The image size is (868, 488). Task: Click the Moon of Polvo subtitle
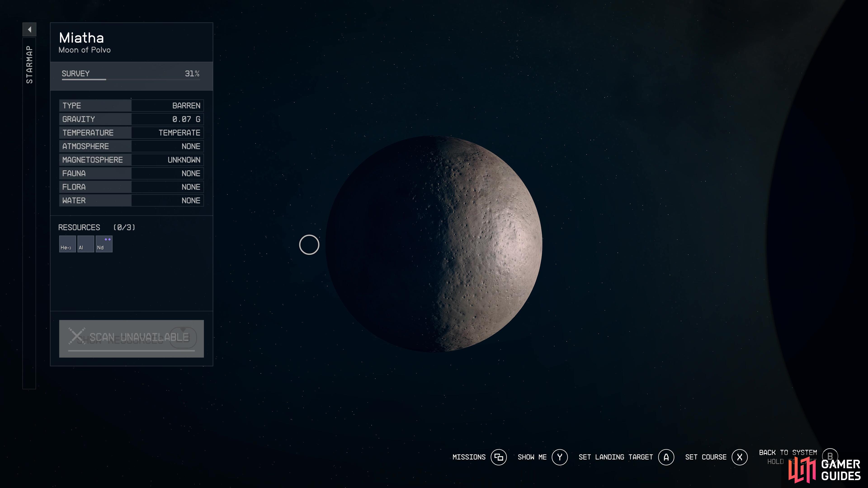[85, 50]
